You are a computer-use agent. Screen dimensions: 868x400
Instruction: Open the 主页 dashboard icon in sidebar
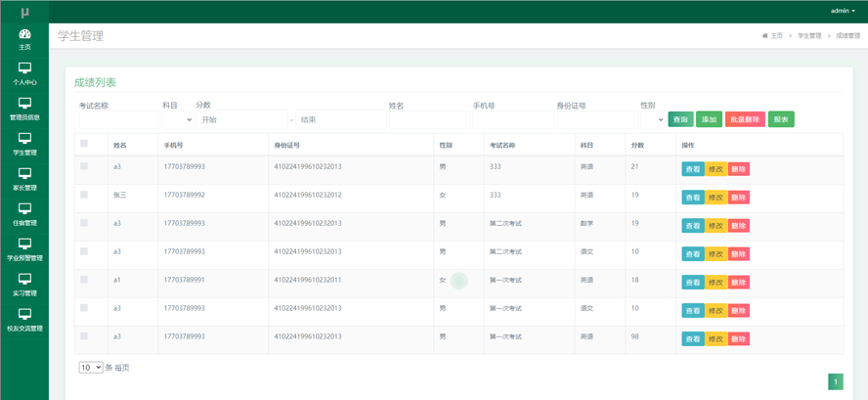click(x=24, y=34)
